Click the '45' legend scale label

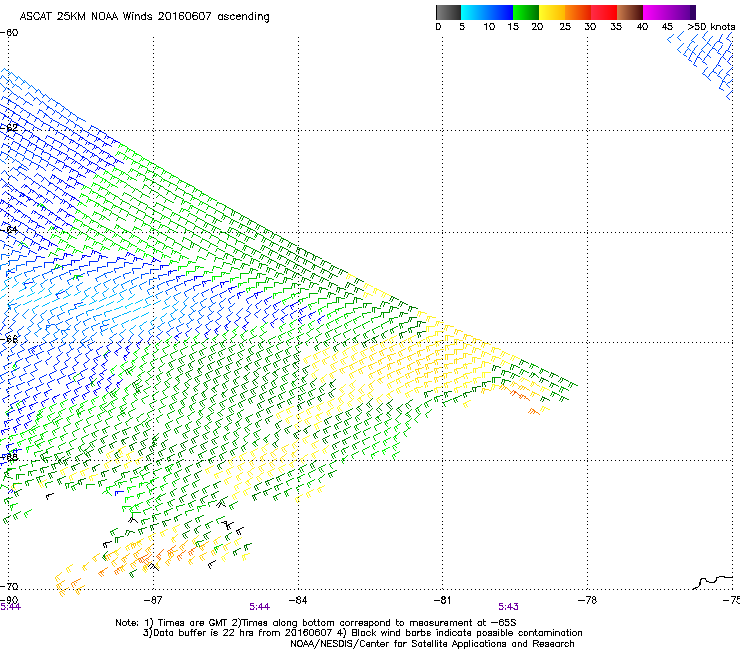(x=667, y=27)
